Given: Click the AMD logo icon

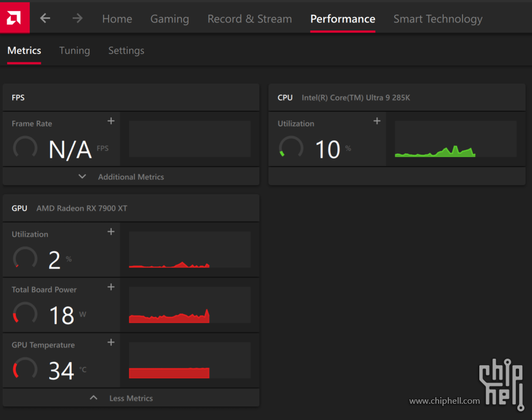Looking at the screenshot, I should 15,18.
